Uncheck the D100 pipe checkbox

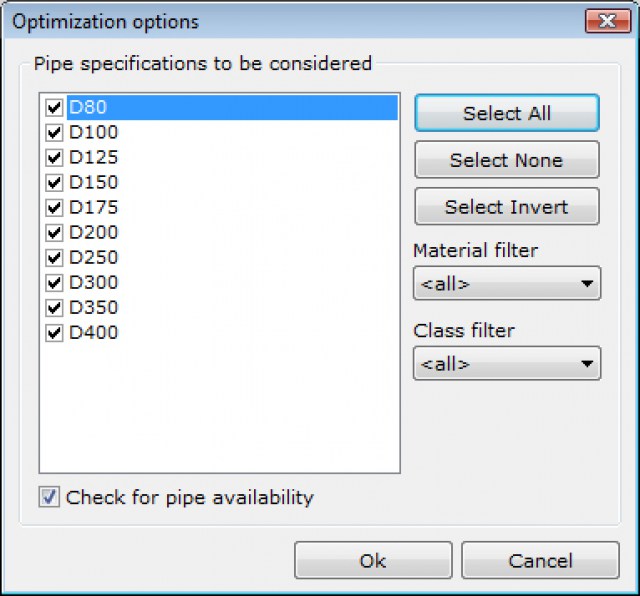point(54,132)
